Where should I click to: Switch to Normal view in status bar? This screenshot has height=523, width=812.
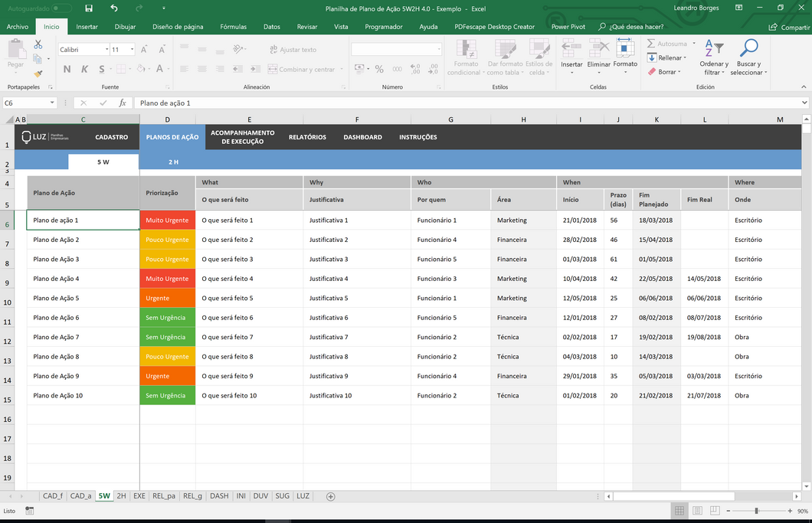[x=679, y=511]
